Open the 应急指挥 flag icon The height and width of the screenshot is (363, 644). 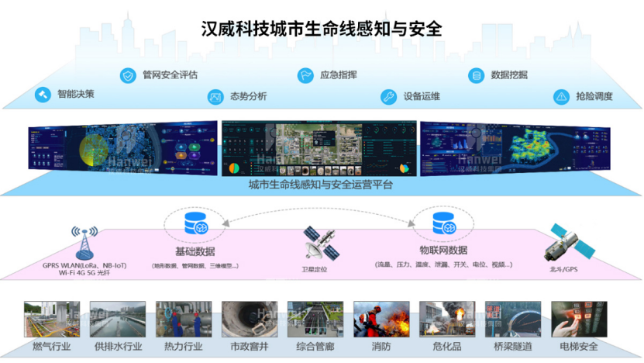[x=305, y=75]
